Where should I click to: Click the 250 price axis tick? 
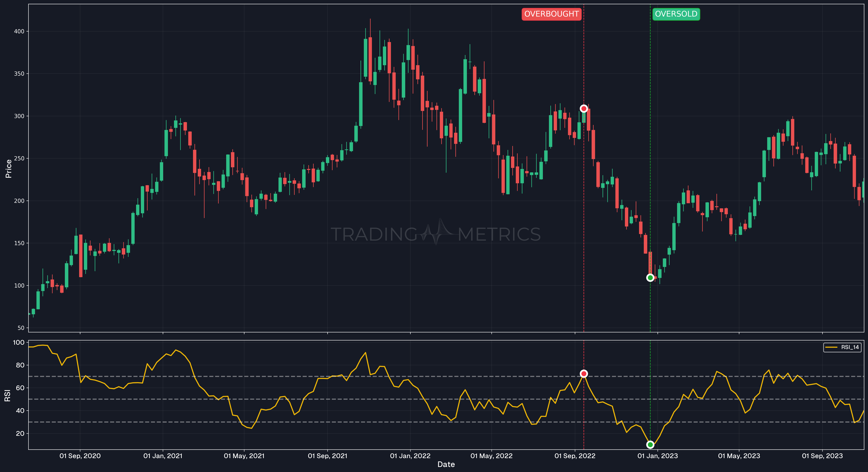coord(19,158)
